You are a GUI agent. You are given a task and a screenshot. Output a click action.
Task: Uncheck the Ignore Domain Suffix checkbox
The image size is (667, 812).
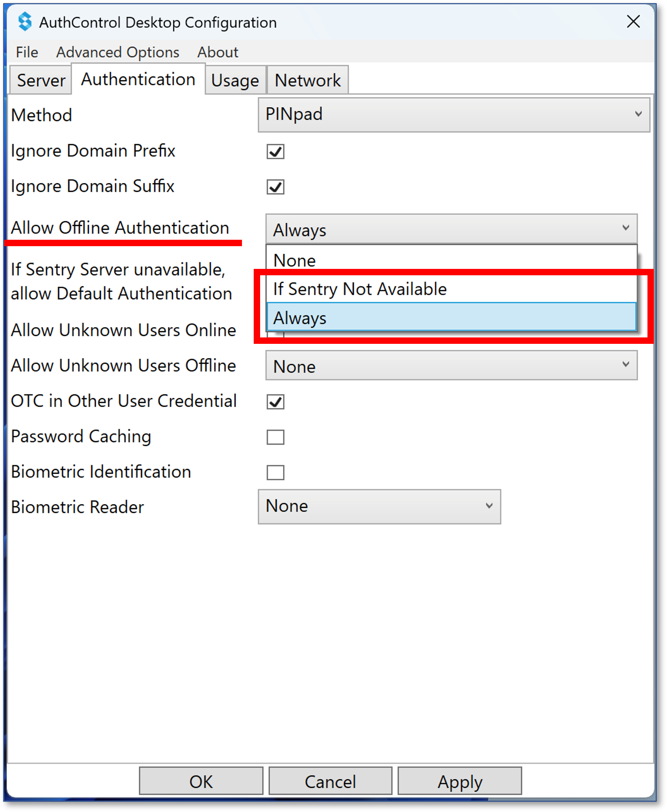tap(275, 187)
